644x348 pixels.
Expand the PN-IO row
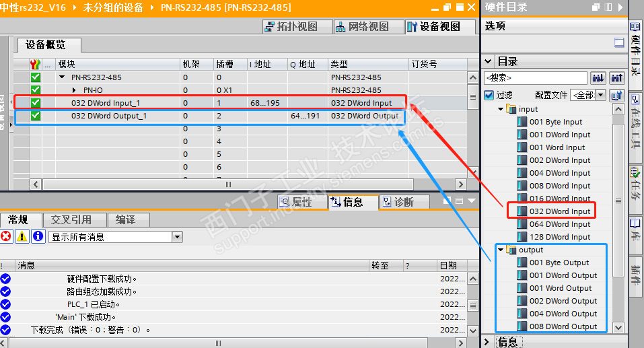pos(74,90)
